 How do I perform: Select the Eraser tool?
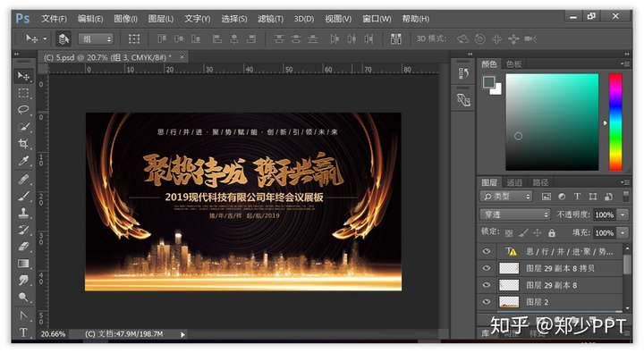click(x=23, y=247)
